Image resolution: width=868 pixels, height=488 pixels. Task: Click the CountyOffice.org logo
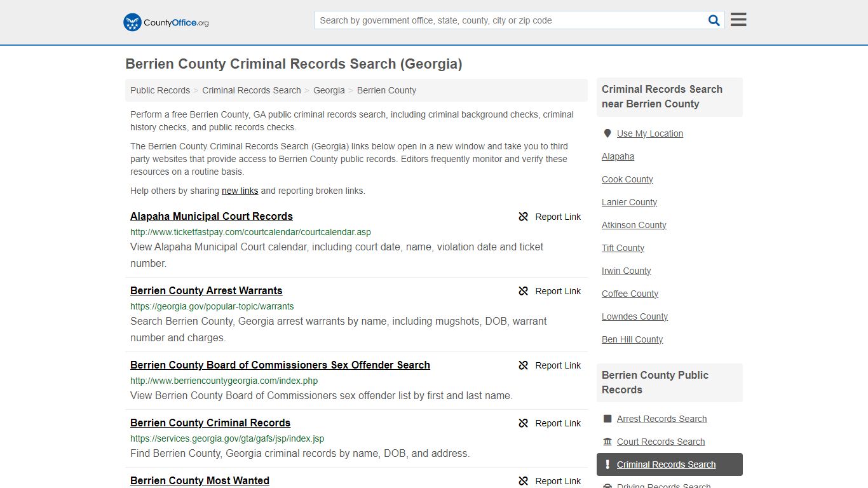(166, 22)
